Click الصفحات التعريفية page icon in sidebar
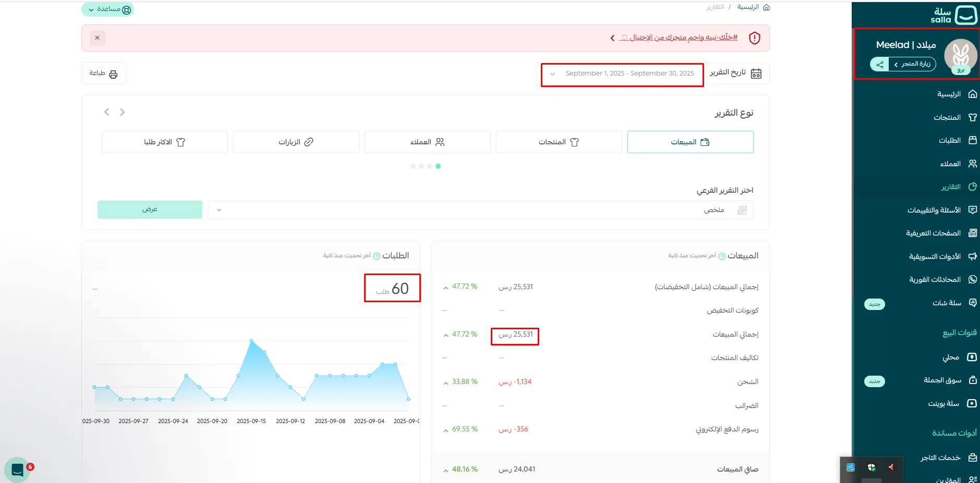 pos(973,233)
